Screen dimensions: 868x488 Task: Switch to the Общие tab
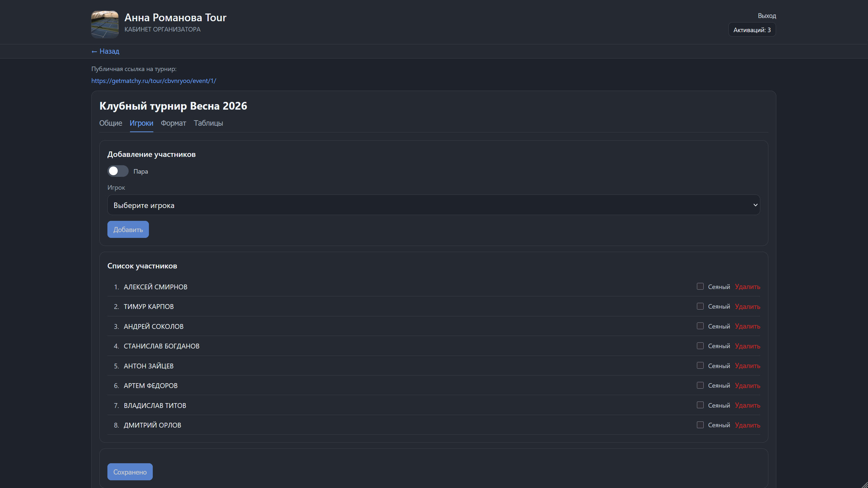[x=111, y=123]
